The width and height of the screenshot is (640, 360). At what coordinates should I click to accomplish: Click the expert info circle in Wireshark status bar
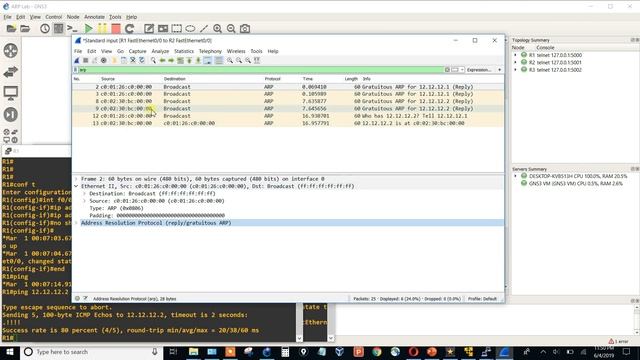click(x=77, y=299)
